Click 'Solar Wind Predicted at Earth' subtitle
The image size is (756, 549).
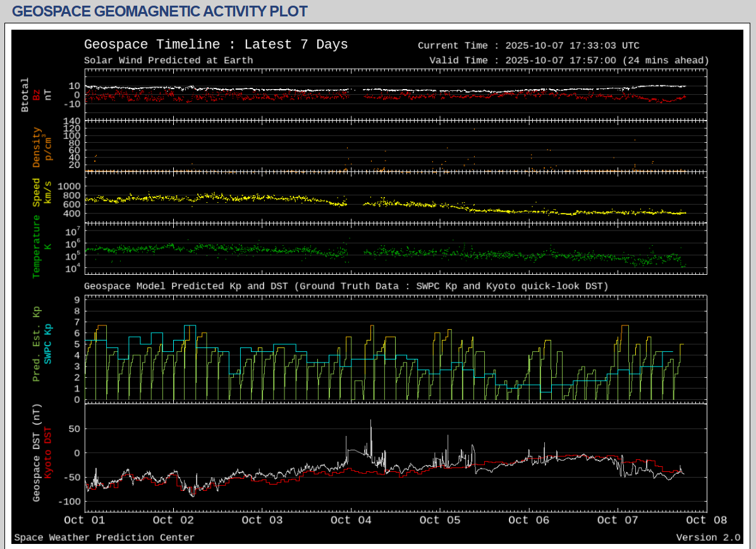tap(168, 61)
